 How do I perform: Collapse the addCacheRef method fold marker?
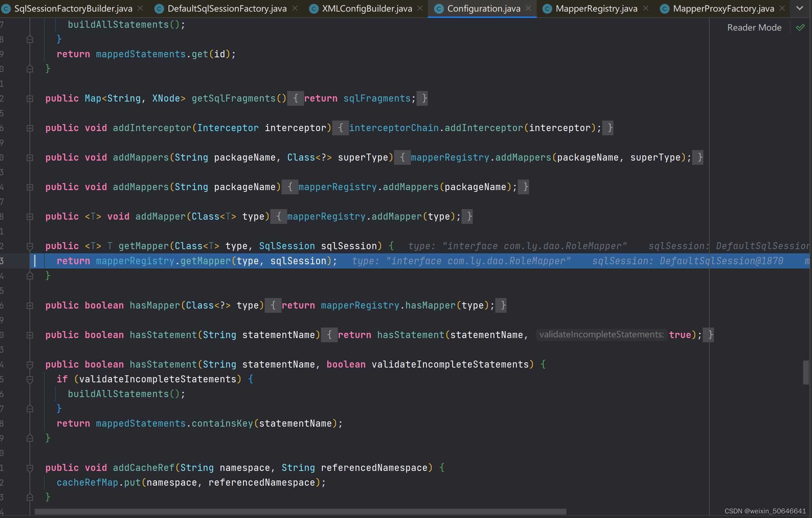pos(30,468)
